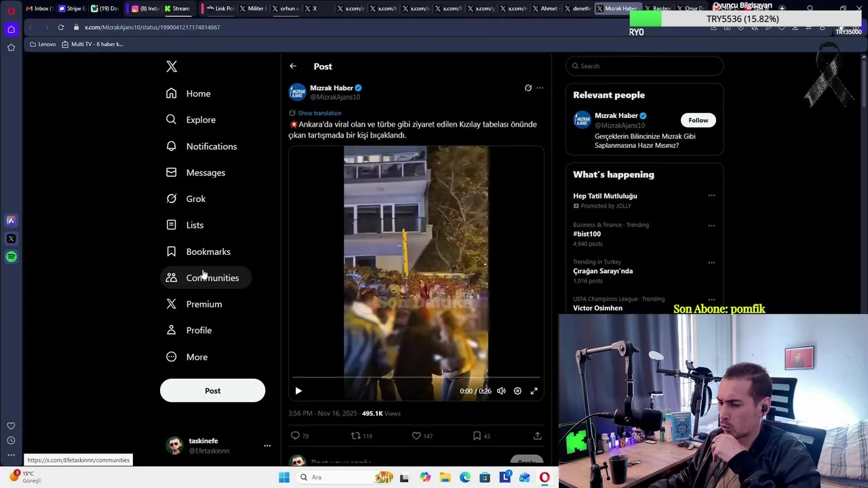
Task: Open the Explore page
Action: [191, 120]
